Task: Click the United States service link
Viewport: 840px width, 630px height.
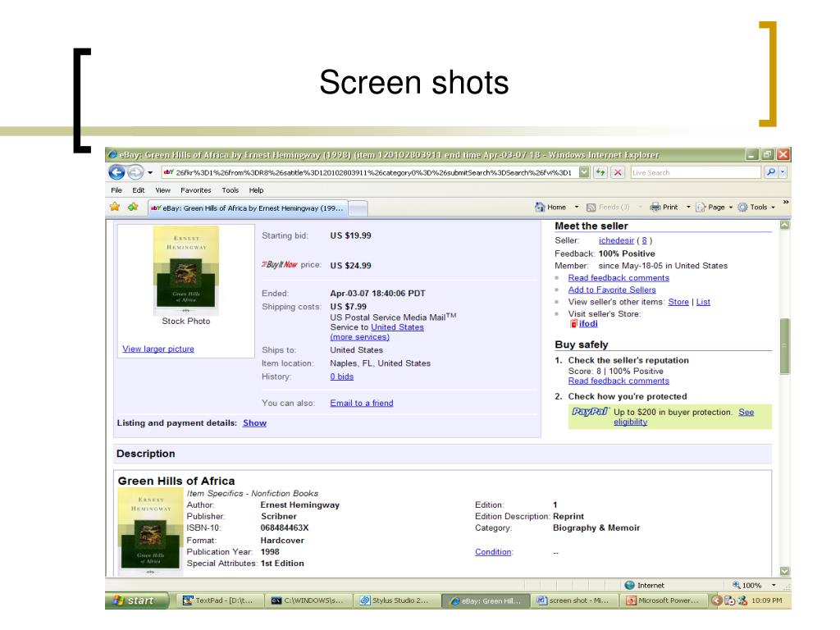Action: tap(397, 326)
